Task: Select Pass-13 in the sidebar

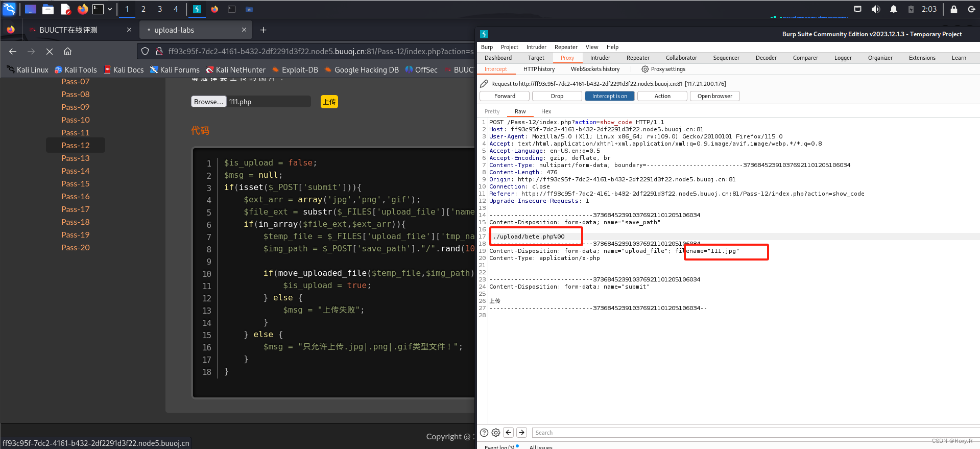Action: [76, 158]
